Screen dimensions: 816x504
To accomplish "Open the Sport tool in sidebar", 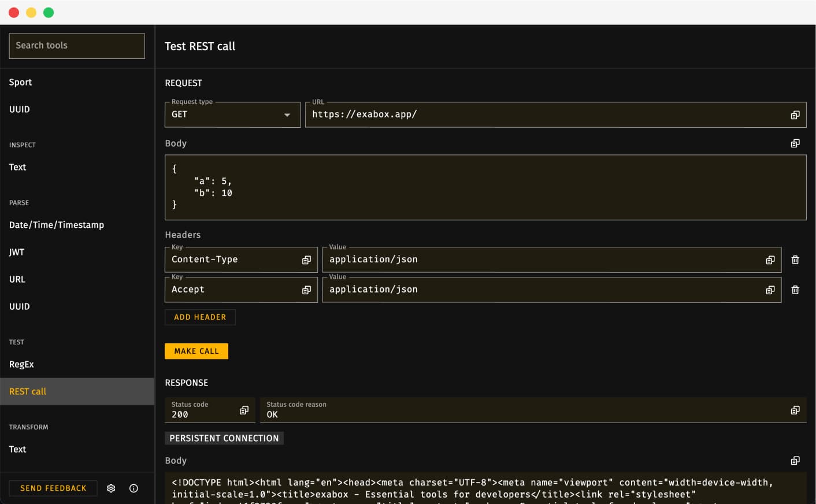I will (77, 82).
